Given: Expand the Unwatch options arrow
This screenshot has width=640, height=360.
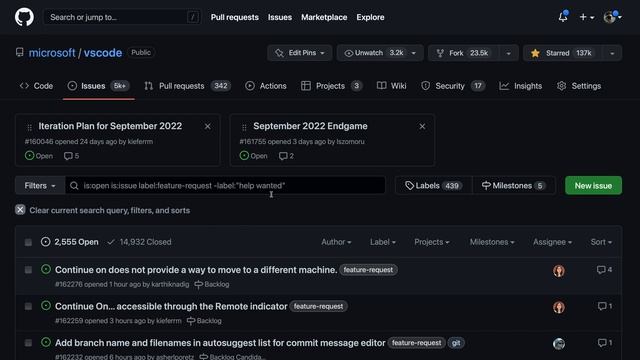Looking at the screenshot, I should [413, 53].
